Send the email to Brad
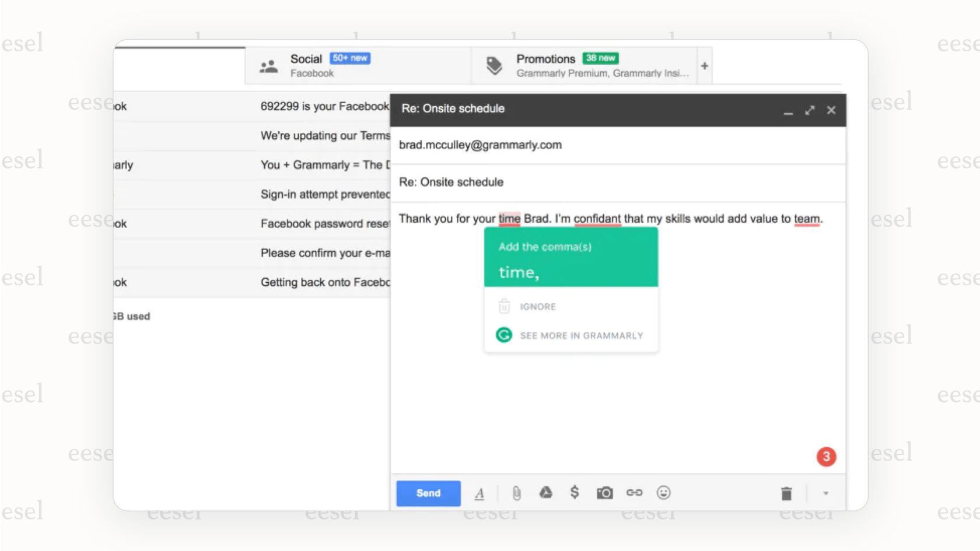 pyautogui.click(x=428, y=493)
